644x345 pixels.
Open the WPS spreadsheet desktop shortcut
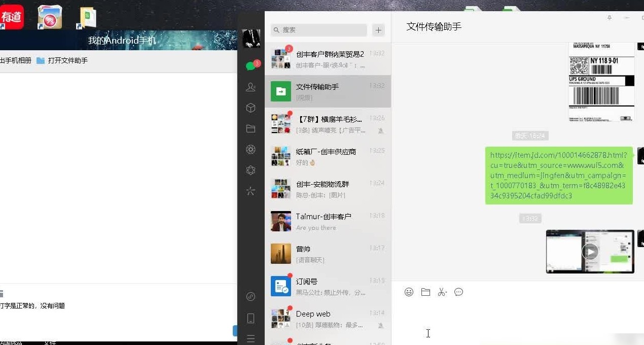[87, 18]
